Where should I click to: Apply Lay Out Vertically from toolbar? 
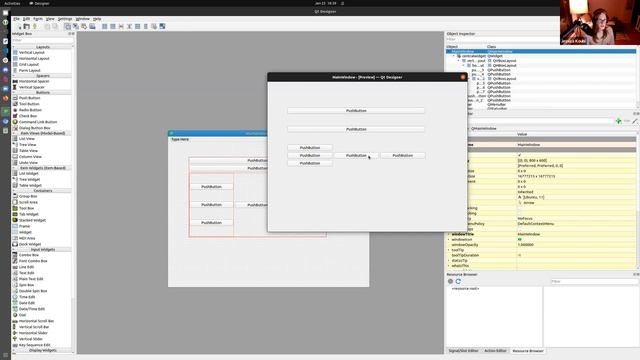(x=113, y=27)
